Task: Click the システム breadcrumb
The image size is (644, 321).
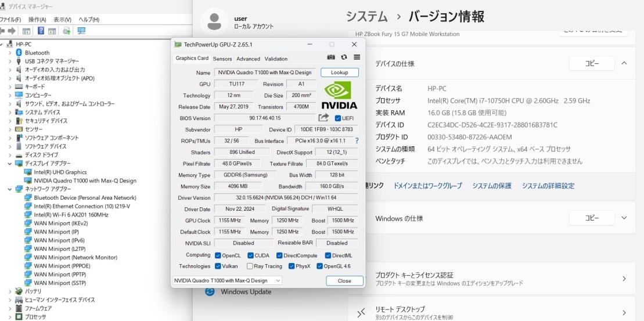Action: pos(366,16)
